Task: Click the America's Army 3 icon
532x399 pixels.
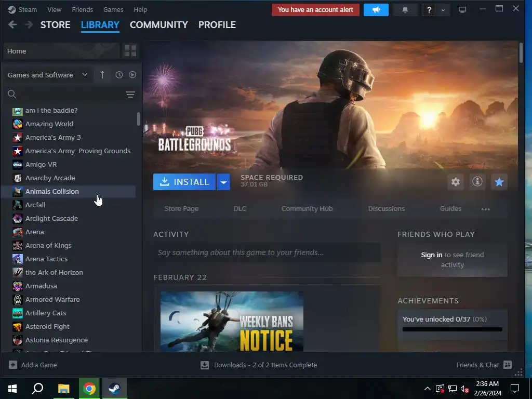Action: (18, 137)
